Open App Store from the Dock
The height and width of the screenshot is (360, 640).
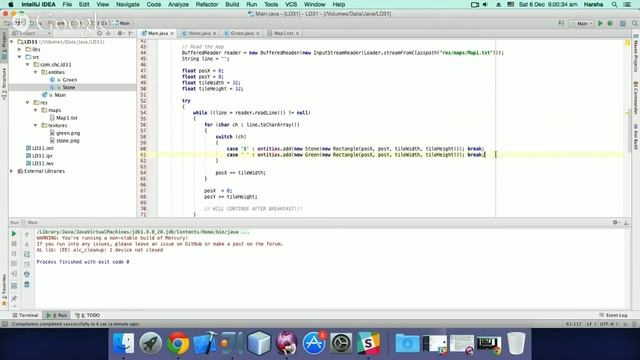point(313,343)
